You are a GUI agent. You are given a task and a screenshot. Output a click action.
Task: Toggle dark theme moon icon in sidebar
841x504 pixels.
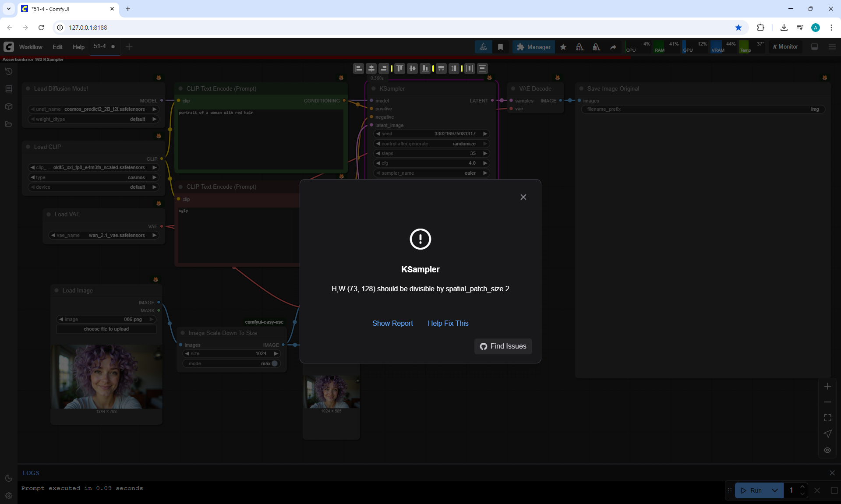[x=8, y=478]
